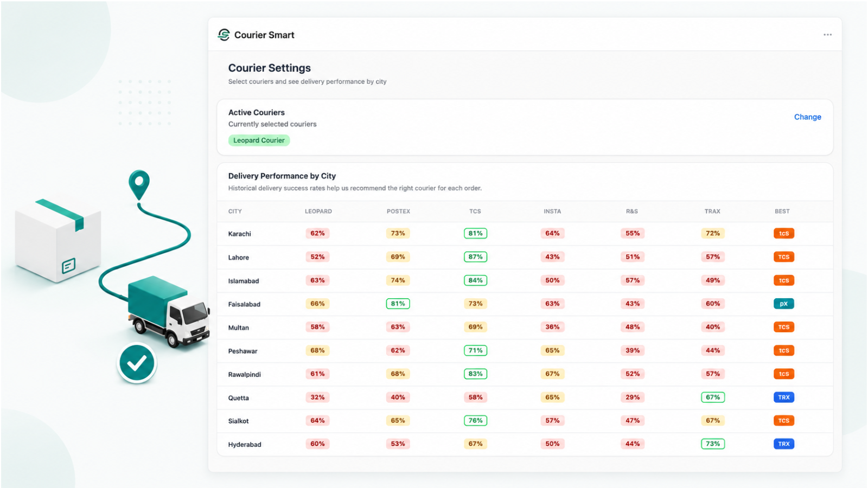Click the TRX best badge for Quetta

tap(783, 397)
